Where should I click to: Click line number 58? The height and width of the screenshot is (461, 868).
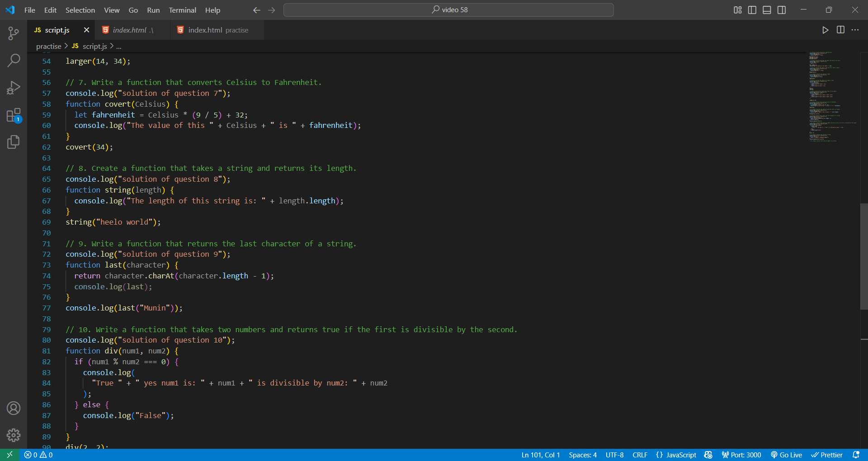pyautogui.click(x=47, y=104)
